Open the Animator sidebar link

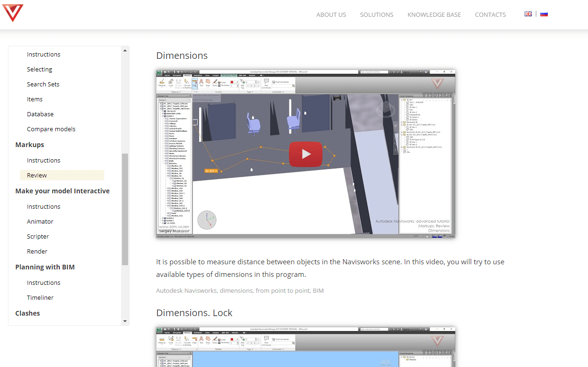point(40,221)
